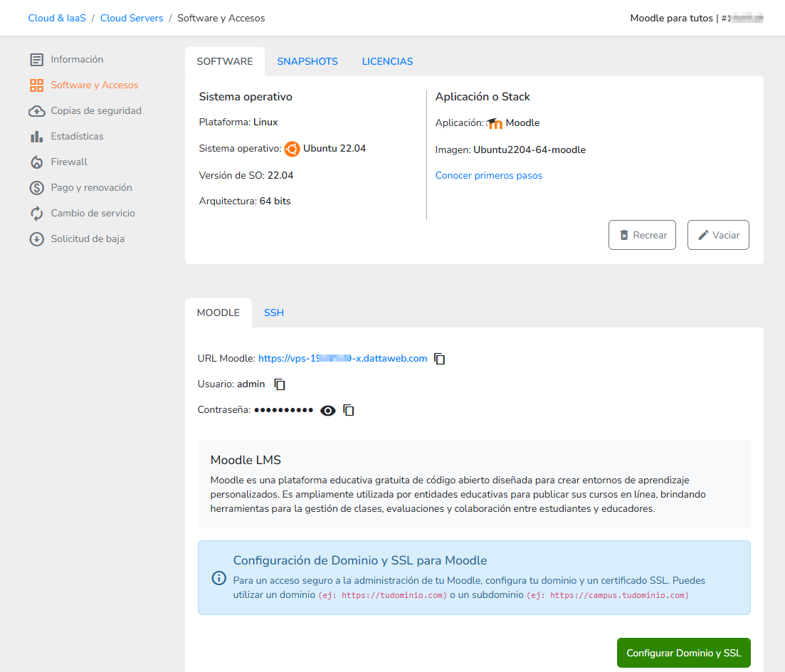Click Configurar Dominio y SSL button

click(684, 653)
